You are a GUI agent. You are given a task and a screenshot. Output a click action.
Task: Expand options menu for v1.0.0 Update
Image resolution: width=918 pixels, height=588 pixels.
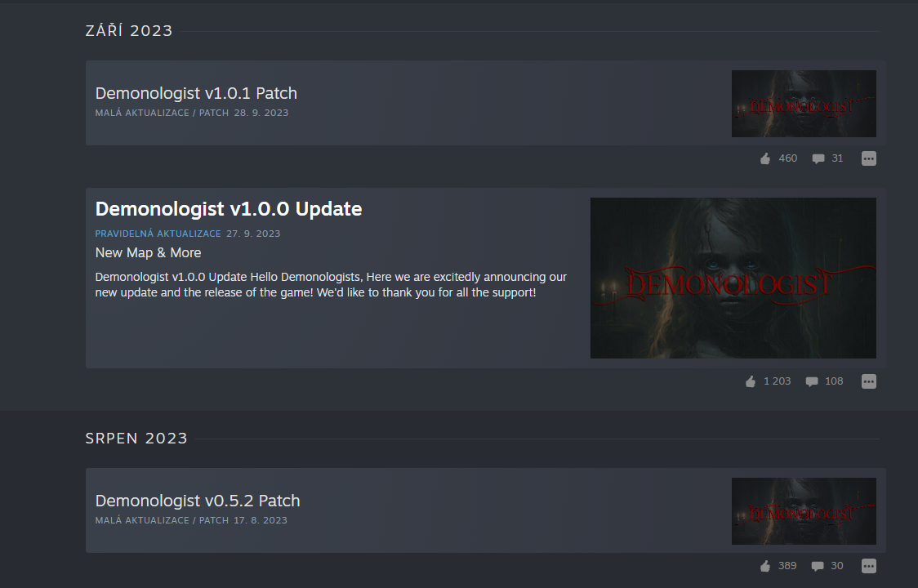point(869,381)
